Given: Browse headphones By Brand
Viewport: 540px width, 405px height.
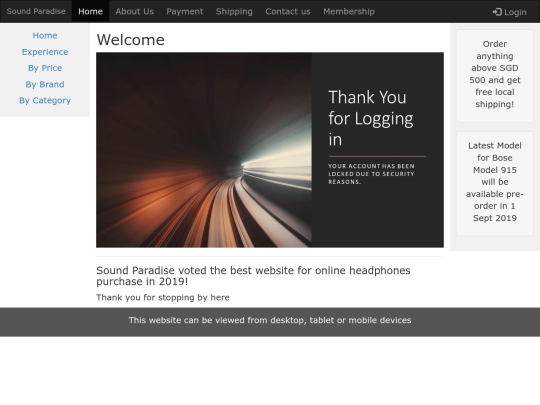Looking at the screenshot, I should point(45,84).
